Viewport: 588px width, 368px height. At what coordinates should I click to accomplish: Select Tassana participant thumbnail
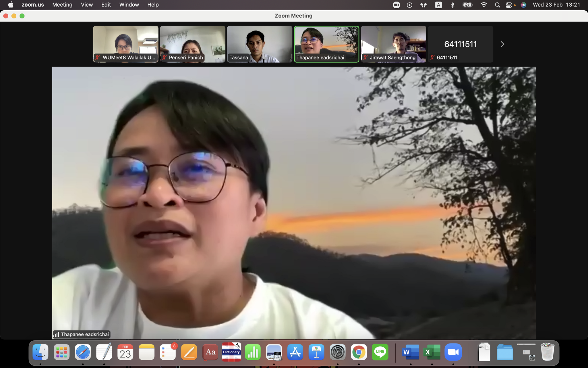tap(259, 44)
